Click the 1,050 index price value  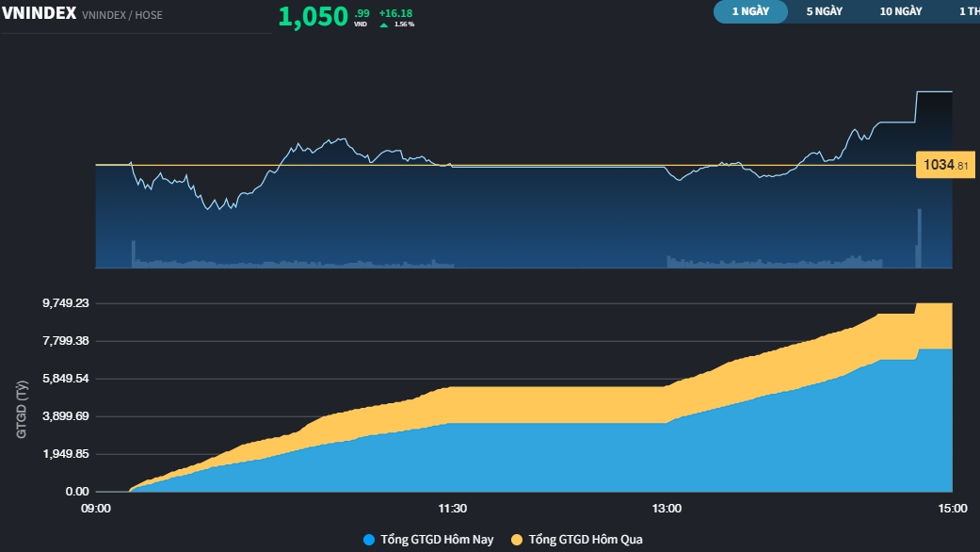point(313,17)
